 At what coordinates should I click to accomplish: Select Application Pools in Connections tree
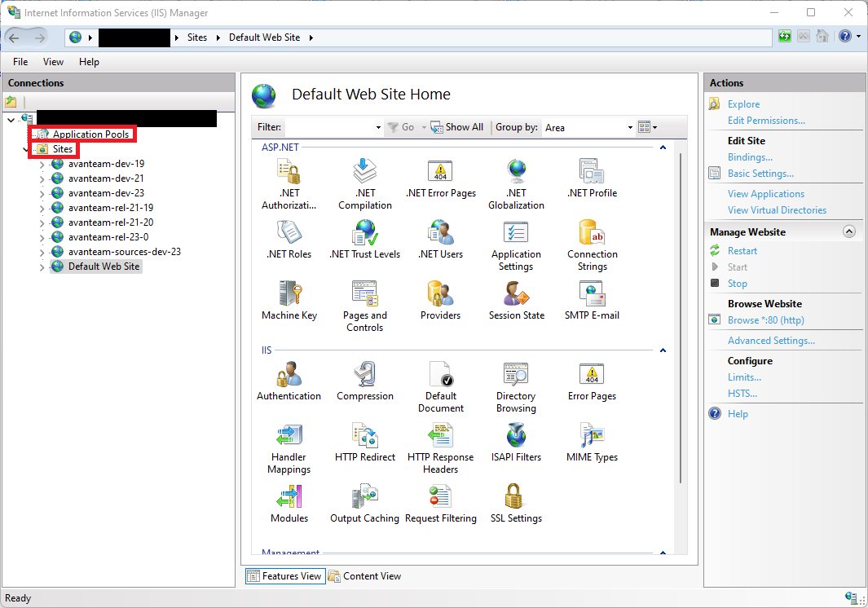click(90, 134)
